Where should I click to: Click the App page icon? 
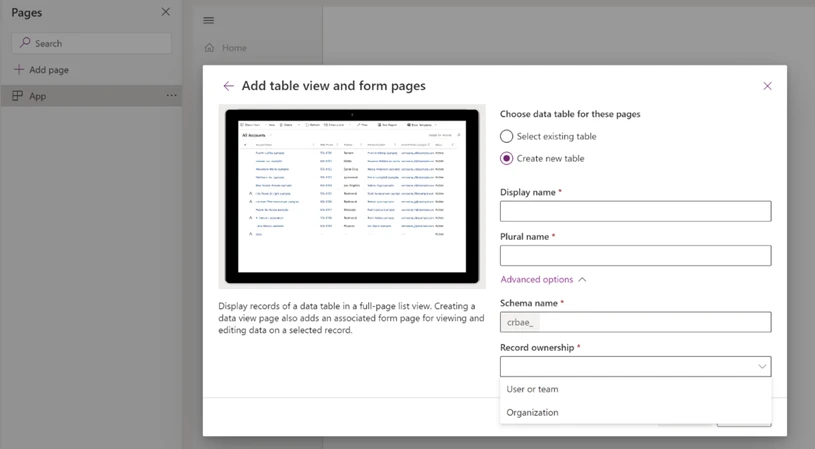pyautogui.click(x=18, y=96)
